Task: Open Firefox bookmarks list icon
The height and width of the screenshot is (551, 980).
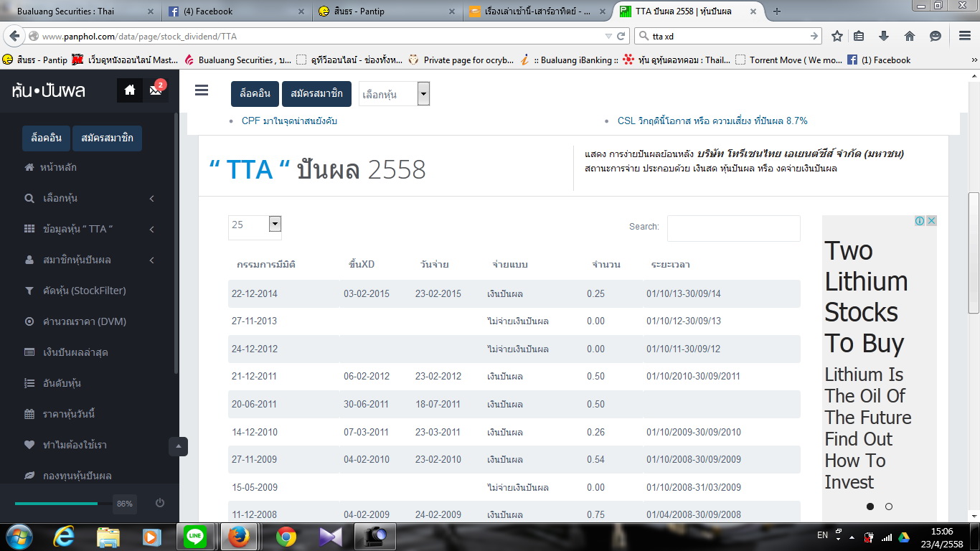Action: pyautogui.click(x=859, y=36)
